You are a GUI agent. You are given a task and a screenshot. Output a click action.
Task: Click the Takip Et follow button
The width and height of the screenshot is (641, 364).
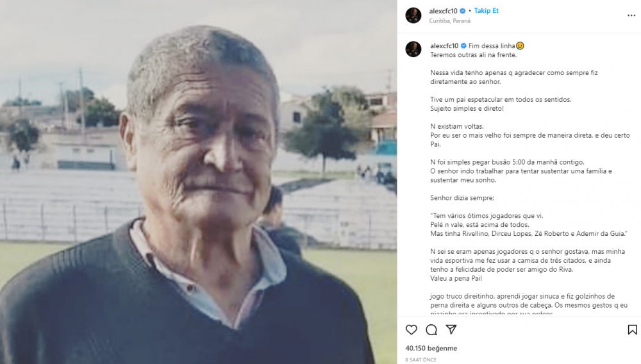click(486, 11)
